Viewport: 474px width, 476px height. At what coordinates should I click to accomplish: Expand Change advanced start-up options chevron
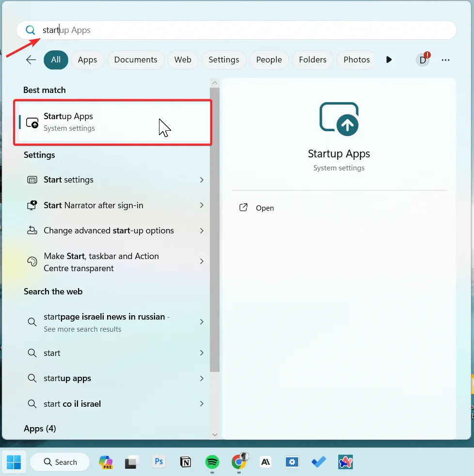click(202, 230)
